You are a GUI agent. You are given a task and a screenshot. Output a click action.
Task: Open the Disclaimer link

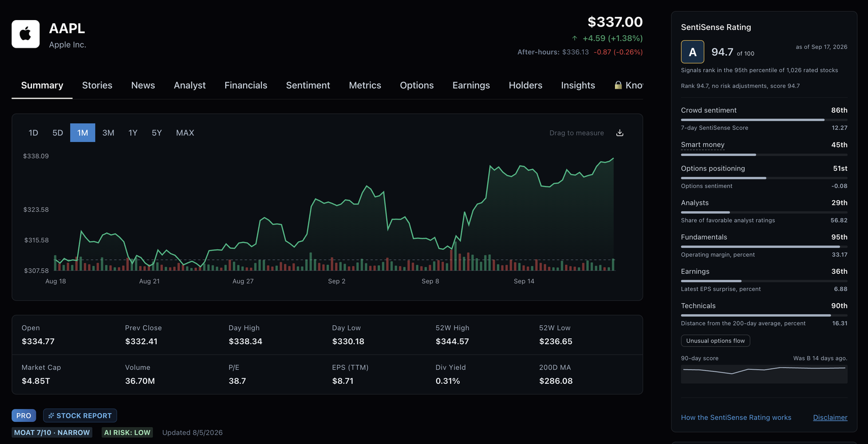(x=830, y=417)
